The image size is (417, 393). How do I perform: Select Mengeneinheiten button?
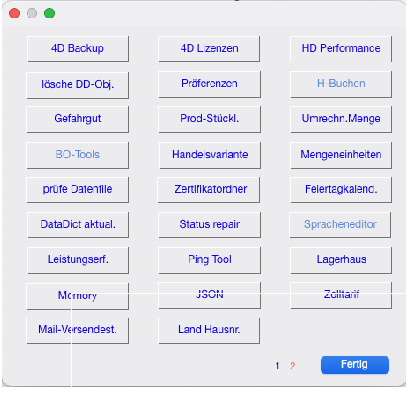341,155
